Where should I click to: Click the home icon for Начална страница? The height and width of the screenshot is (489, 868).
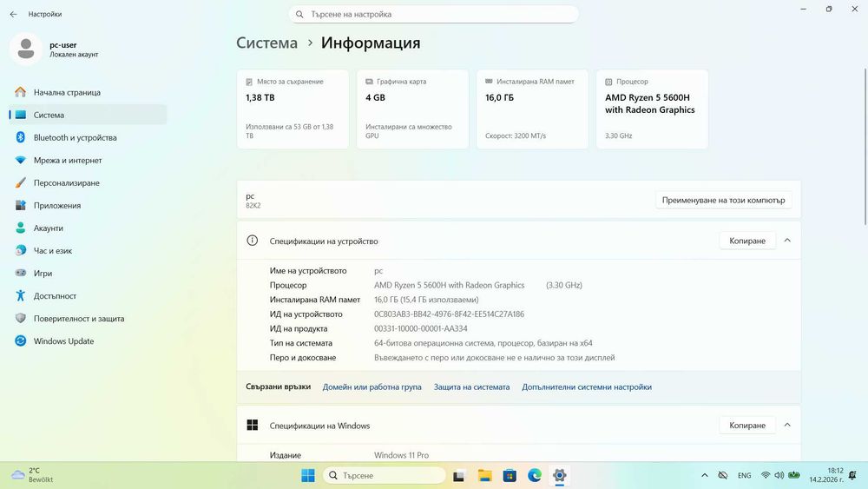21,92
